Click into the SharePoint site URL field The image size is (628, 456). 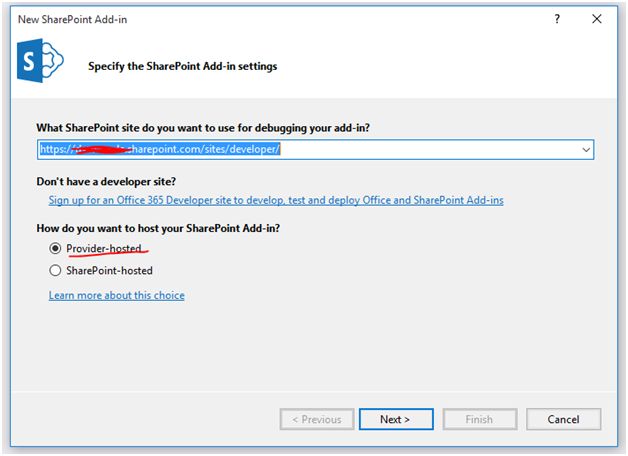(x=315, y=150)
